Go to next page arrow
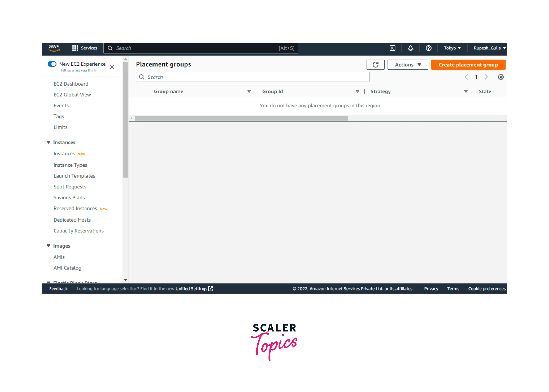 486,77
